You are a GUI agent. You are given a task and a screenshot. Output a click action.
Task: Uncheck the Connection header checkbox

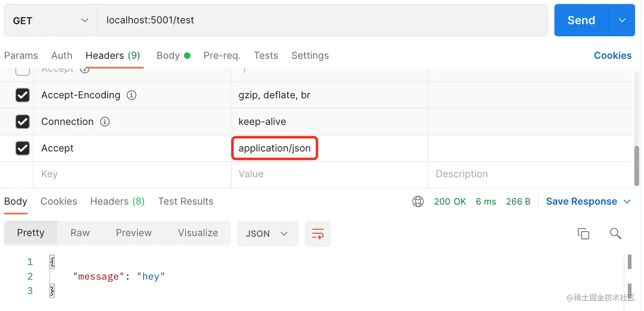23,122
